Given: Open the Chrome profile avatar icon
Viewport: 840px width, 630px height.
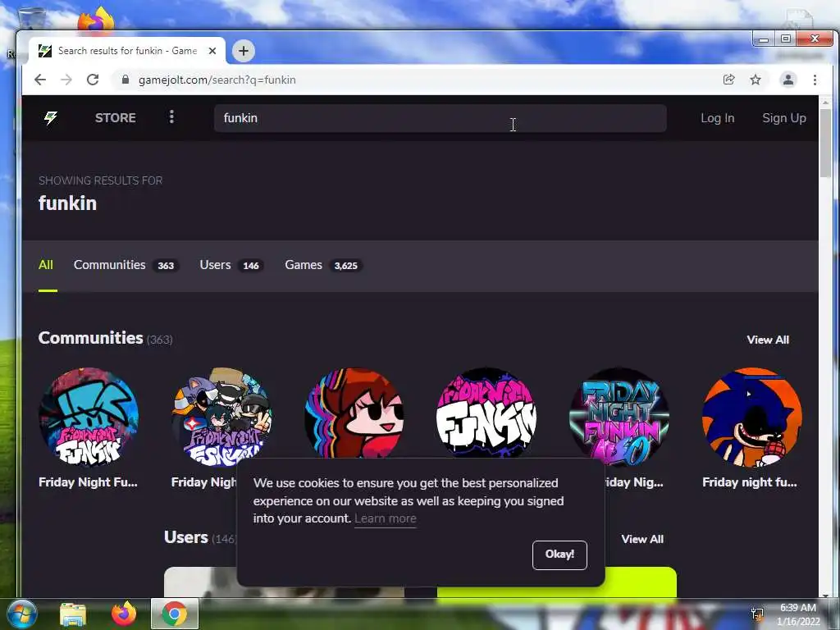Looking at the screenshot, I should tap(788, 80).
